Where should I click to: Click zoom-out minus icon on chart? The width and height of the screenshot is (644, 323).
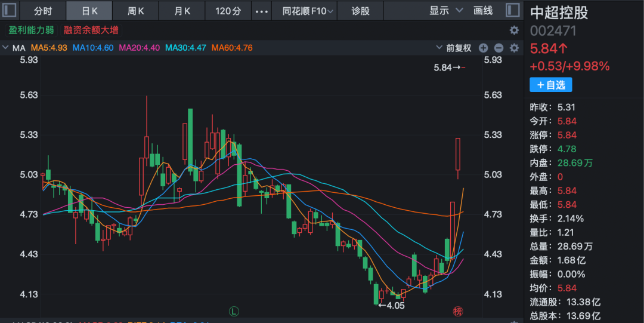click(499, 48)
